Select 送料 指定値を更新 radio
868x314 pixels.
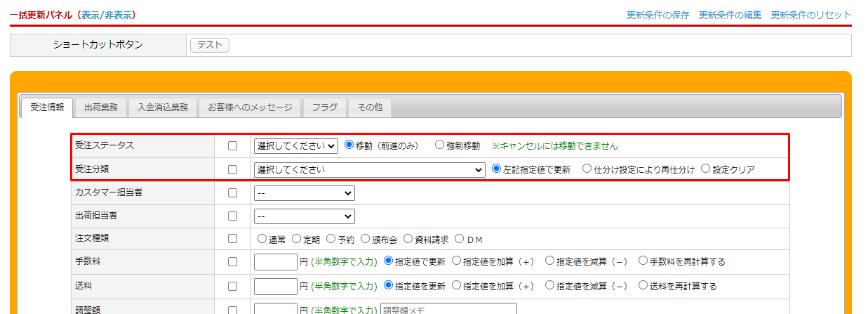pos(388,285)
